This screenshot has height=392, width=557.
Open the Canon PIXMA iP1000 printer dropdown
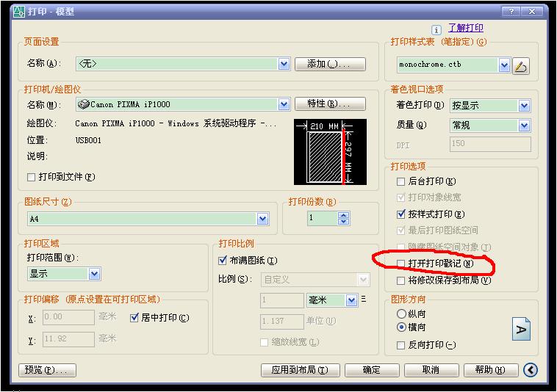(284, 104)
